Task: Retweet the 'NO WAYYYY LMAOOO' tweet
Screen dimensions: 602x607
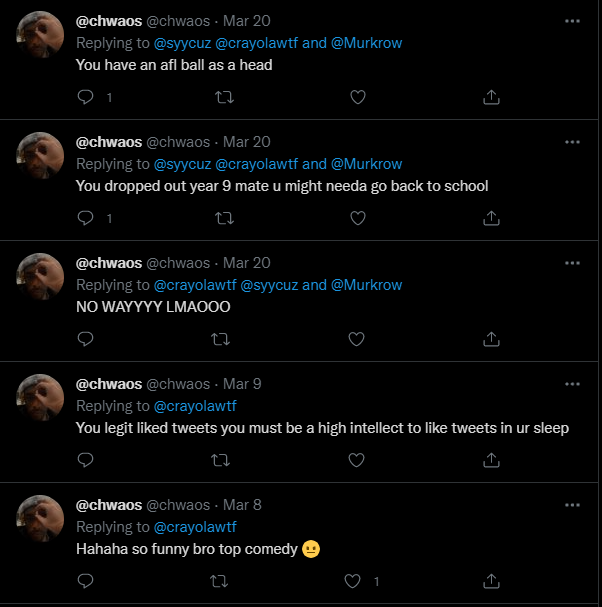Action: [224, 339]
